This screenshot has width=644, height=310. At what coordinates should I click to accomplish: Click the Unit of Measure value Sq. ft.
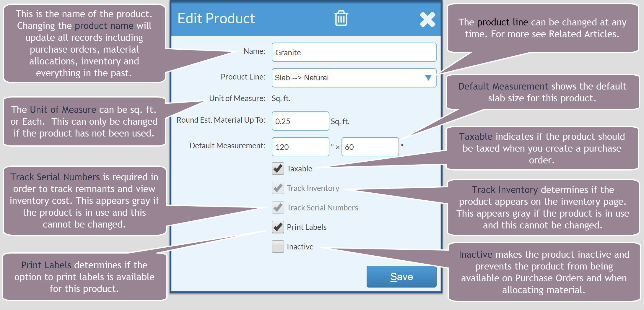[x=281, y=98]
